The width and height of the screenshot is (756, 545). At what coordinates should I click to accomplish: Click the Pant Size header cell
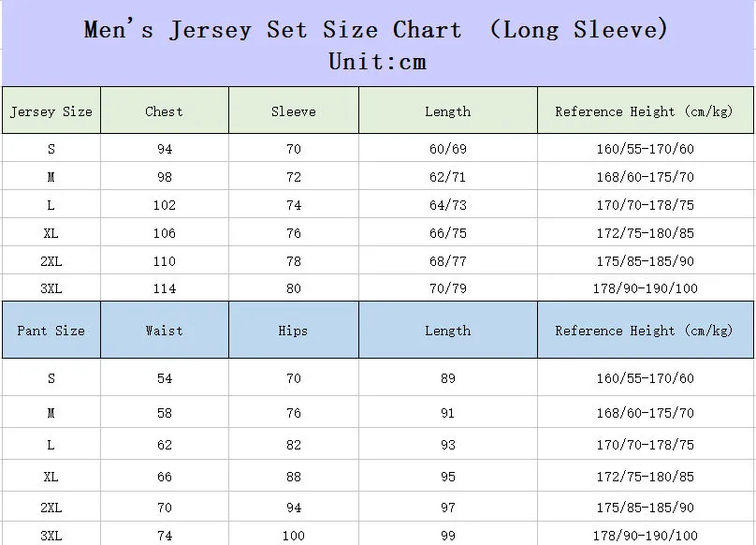(51, 331)
